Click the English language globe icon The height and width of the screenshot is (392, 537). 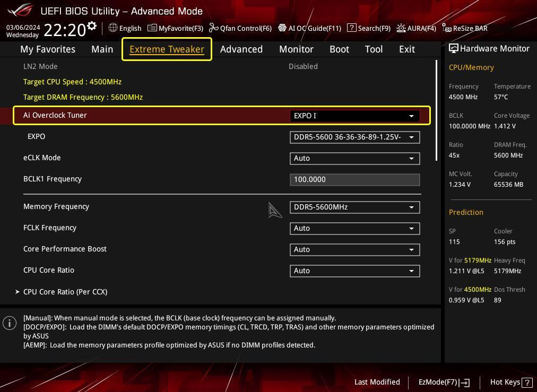coord(113,28)
